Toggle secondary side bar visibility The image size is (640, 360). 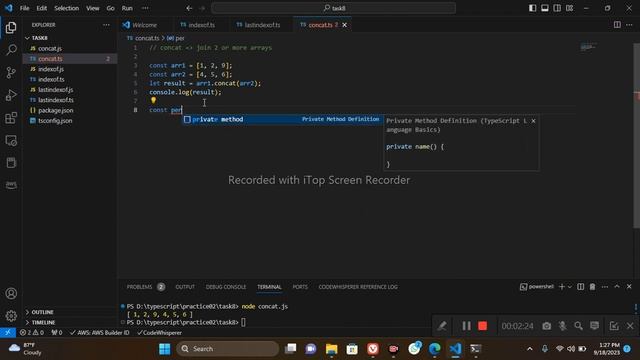[x=557, y=8]
